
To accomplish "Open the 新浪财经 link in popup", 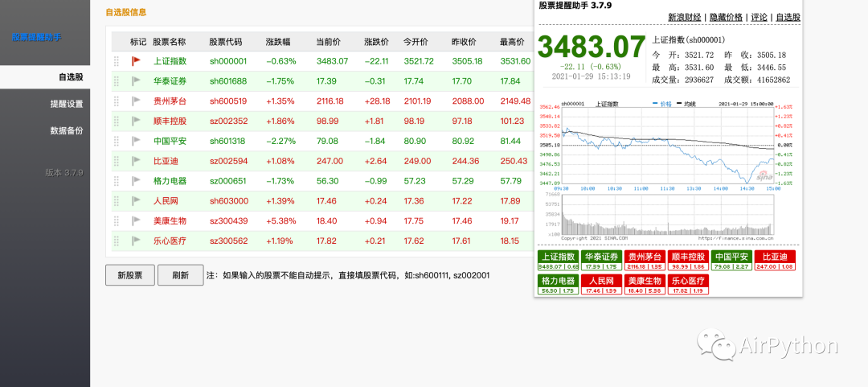I will pyautogui.click(x=685, y=17).
